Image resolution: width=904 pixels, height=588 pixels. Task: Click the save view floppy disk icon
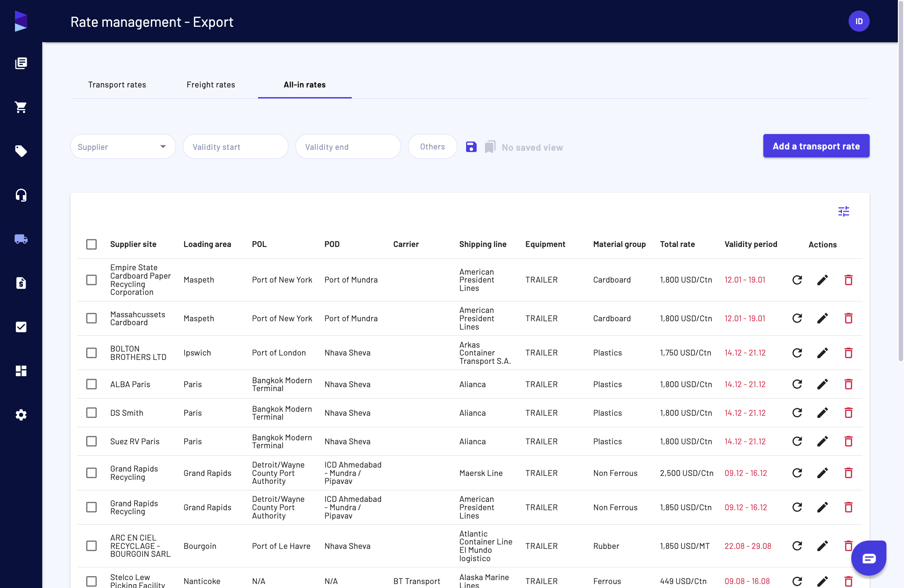pos(471,147)
